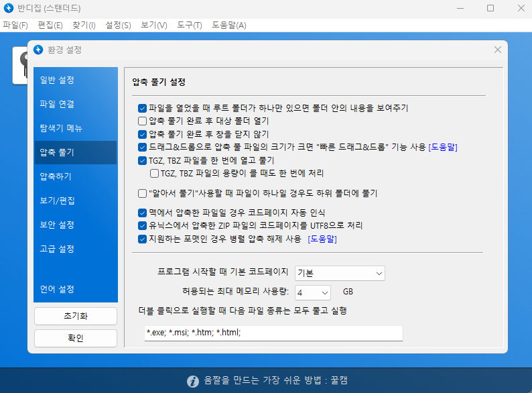
Task: Switch to 압축하기 tab
Action: [x=75, y=176]
